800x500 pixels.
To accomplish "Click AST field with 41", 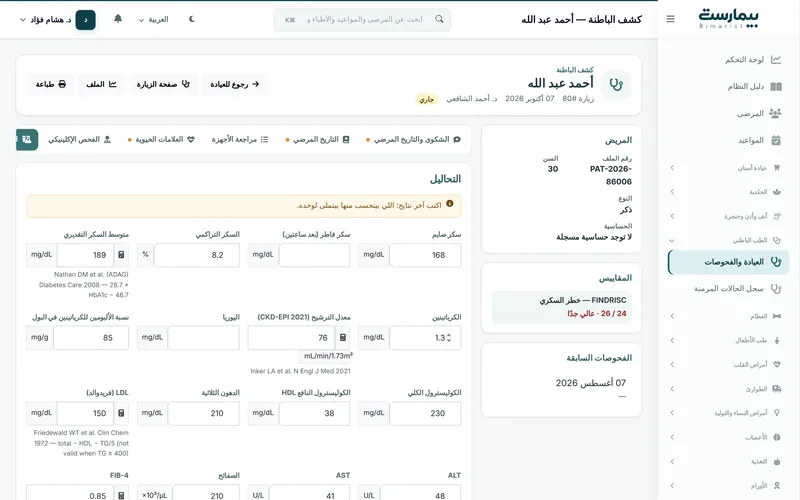I will click(x=310, y=492).
